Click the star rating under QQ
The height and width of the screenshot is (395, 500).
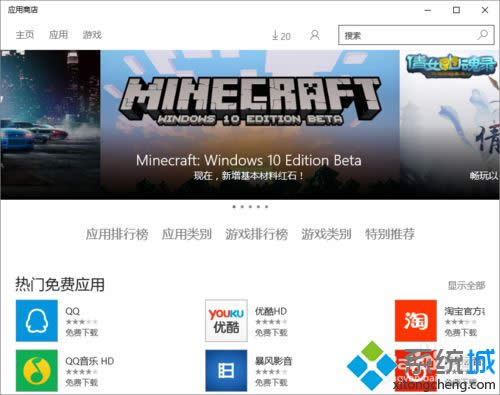pos(82,322)
